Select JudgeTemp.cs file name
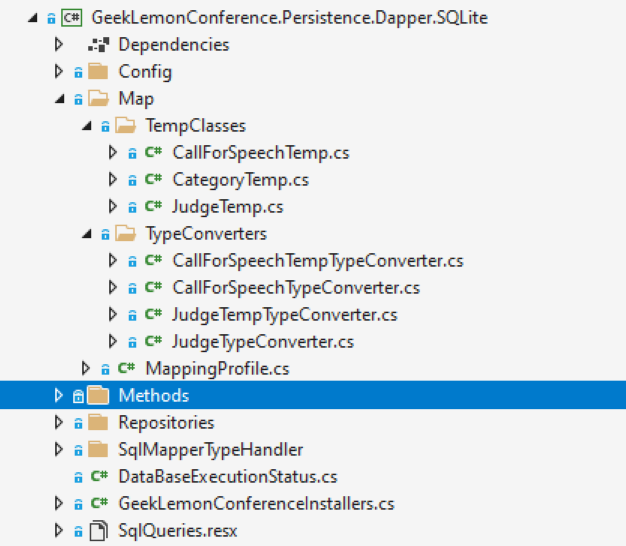626x546 pixels. tap(228, 207)
